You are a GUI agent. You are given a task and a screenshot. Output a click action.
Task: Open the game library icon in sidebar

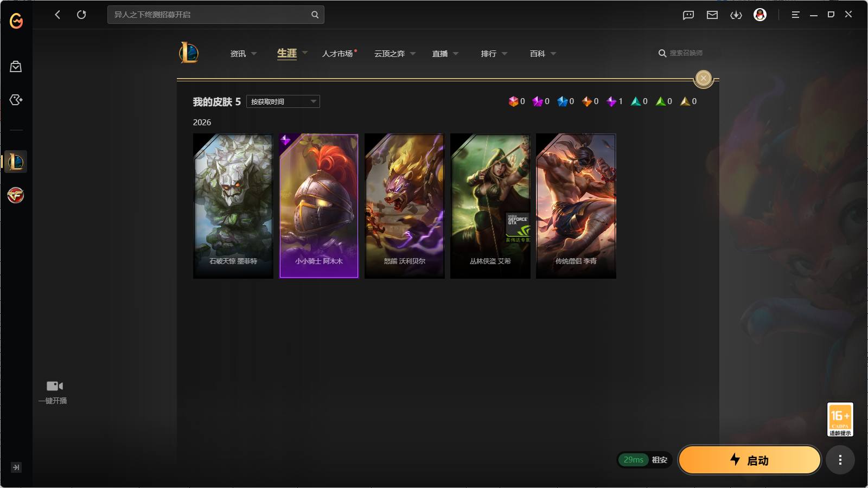[16, 100]
